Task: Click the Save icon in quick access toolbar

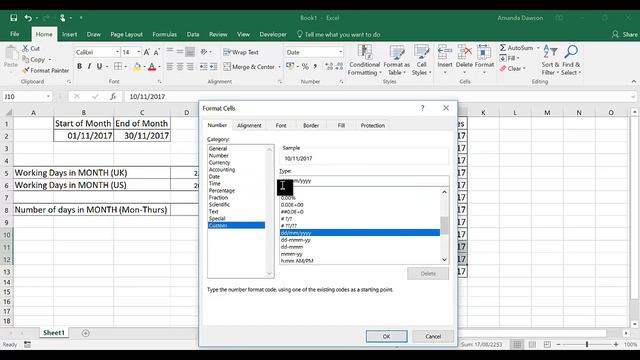Action: click(13, 18)
